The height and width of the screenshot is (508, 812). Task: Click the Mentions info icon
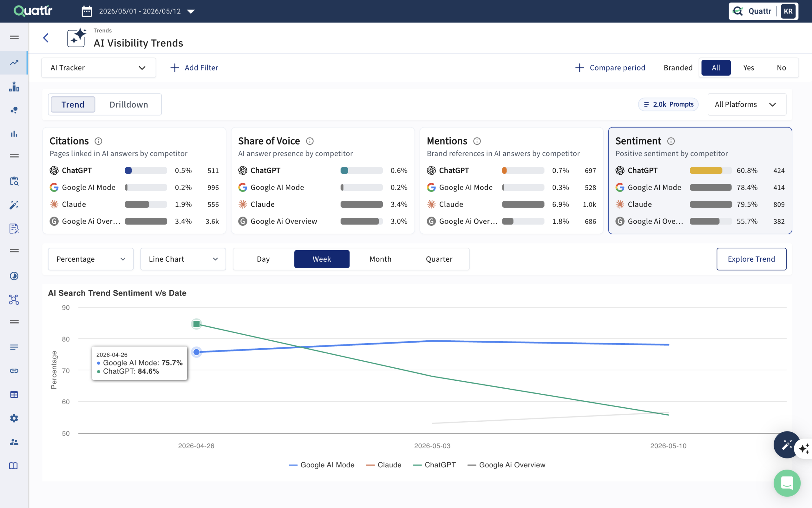click(477, 141)
